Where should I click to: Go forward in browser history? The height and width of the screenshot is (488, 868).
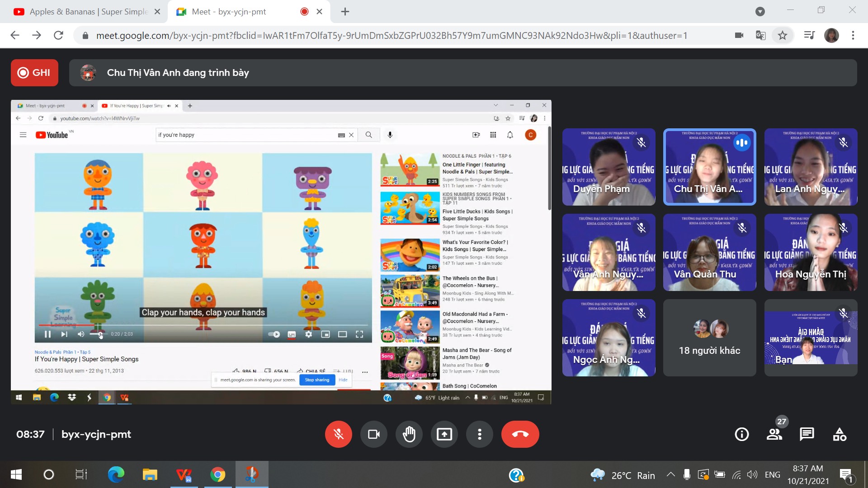[x=37, y=35]
